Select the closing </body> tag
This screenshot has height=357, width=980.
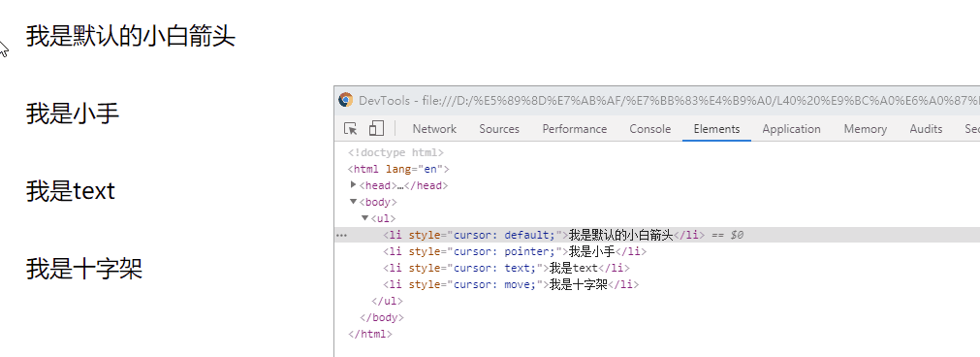(382, 317)
